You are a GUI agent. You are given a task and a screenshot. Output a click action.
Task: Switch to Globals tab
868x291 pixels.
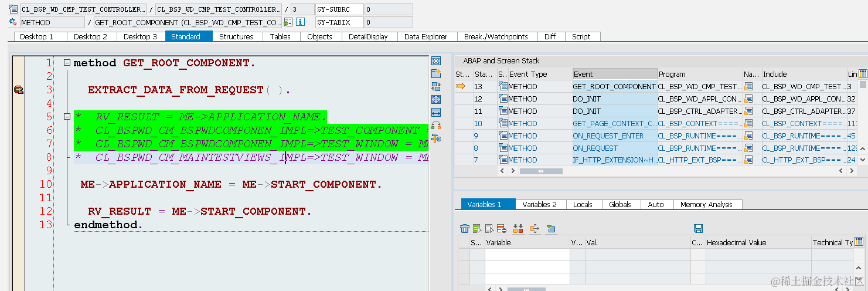click(620, 204)
